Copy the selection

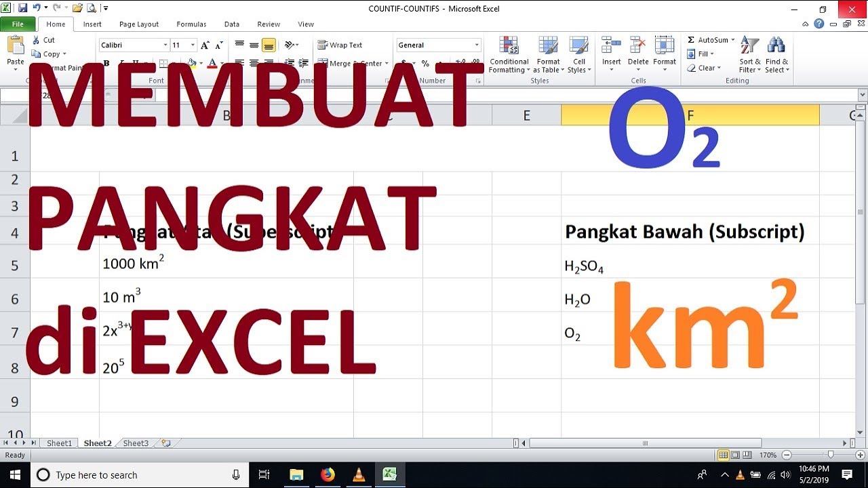48,54
